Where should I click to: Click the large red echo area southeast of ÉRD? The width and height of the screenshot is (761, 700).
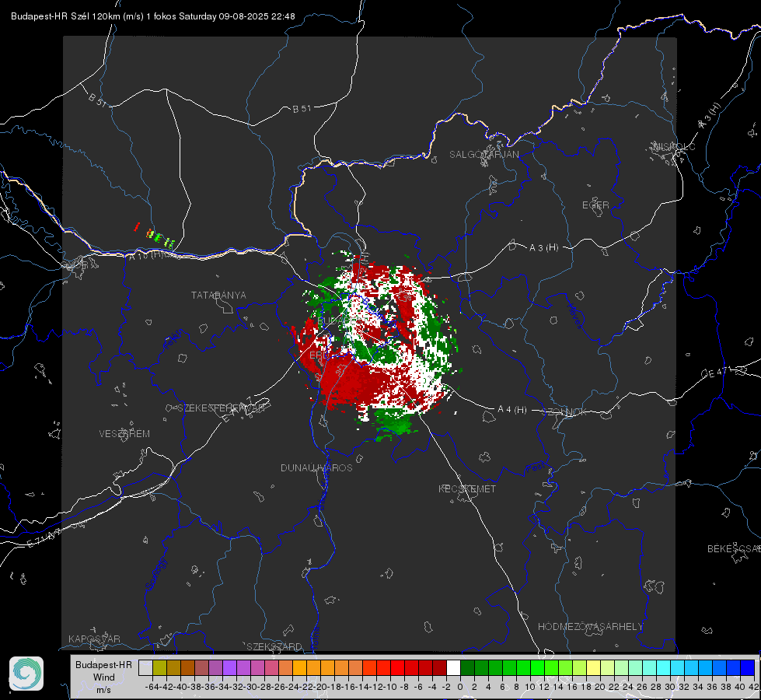pos(357,381)
